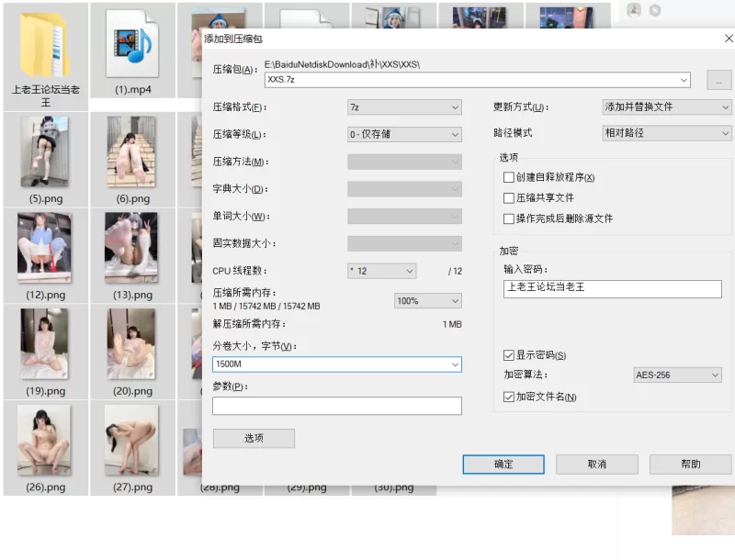Expand the 压缩等级 dropdown set to 0 - 仅存储
Image resolution: width=735 pixels, height=560 pixels.
pos(404,134)
